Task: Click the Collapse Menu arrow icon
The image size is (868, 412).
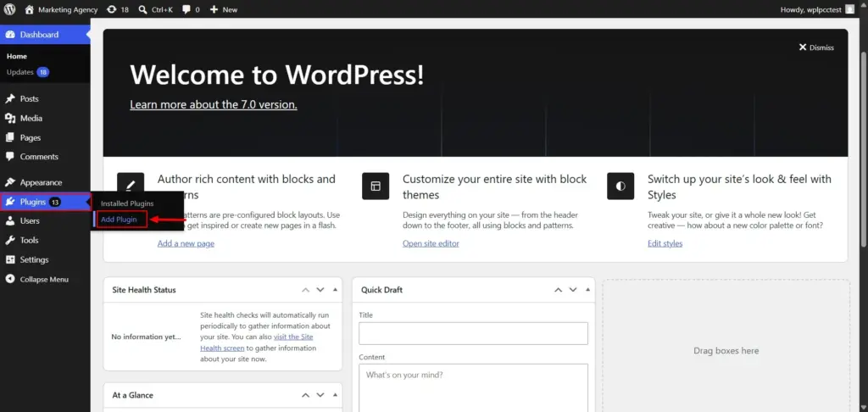Action: 10,279
